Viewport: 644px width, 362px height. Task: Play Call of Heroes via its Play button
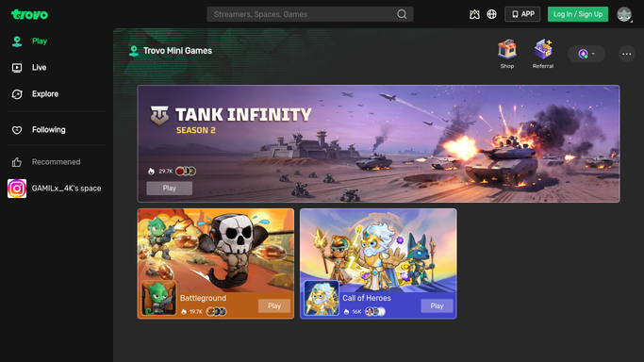[x=437, y=305]
